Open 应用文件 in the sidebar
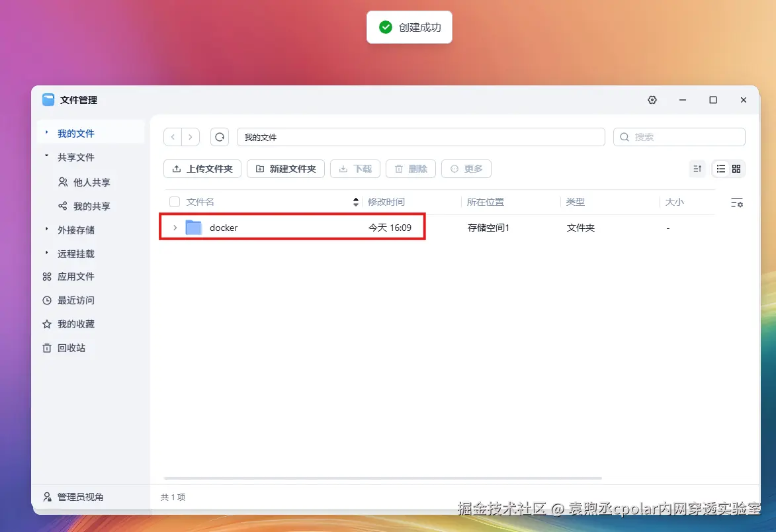776x532 pixels. [68, 277]
